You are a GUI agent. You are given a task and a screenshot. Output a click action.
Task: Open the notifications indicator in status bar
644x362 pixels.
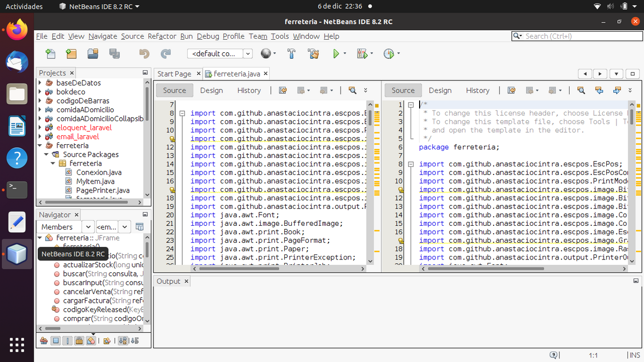pyautogui.click(x=554, y=355)
